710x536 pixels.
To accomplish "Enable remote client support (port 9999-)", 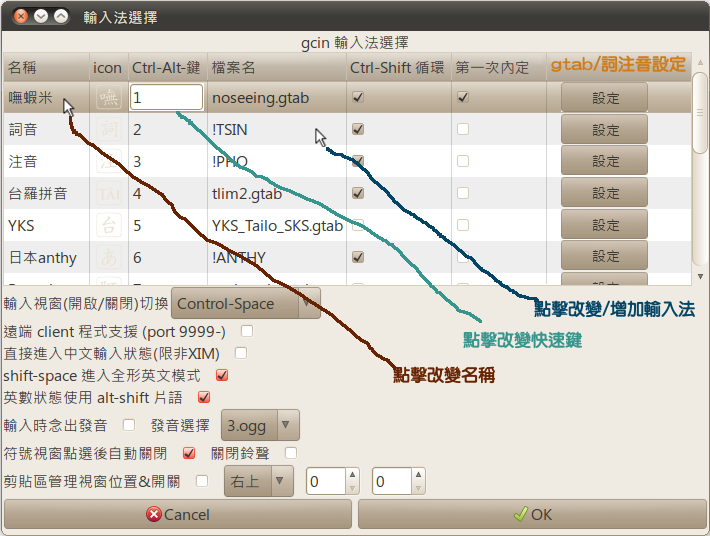I will [246, 330].
